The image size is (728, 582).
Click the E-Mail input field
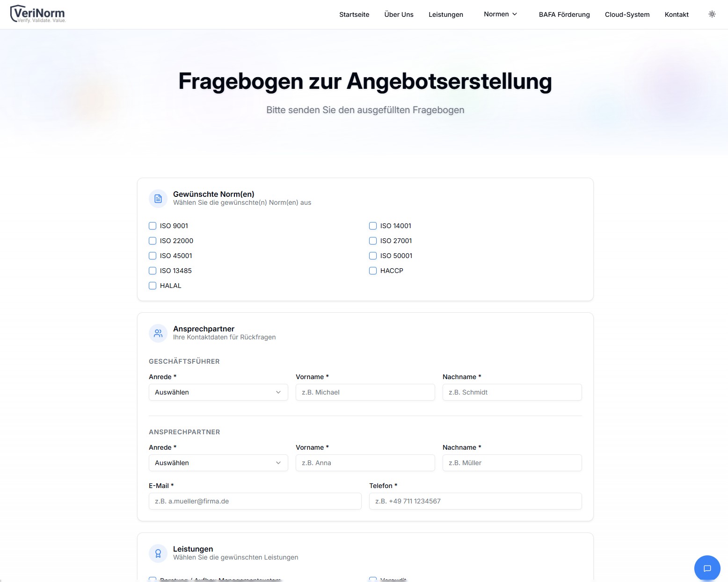tap(255, 501)
